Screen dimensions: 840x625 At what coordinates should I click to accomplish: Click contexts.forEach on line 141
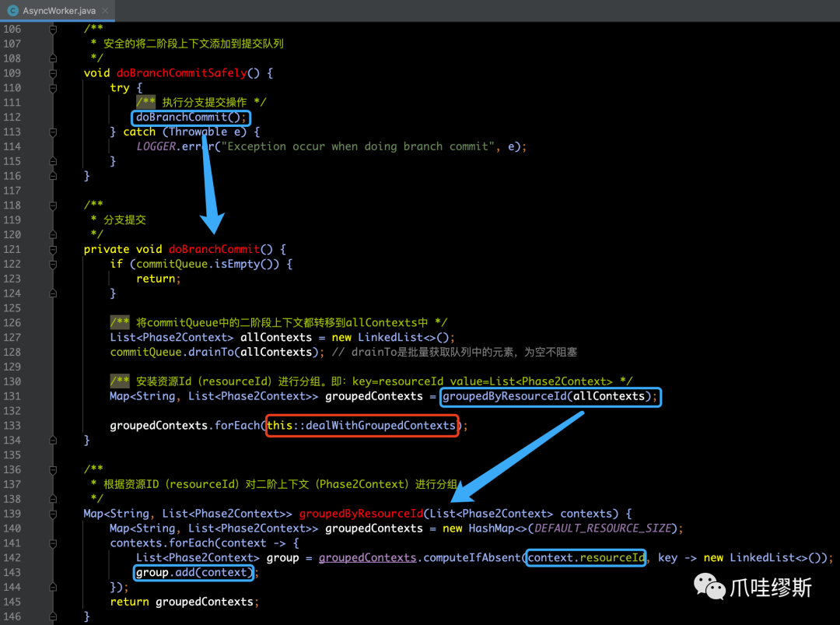tap(163, 543)
